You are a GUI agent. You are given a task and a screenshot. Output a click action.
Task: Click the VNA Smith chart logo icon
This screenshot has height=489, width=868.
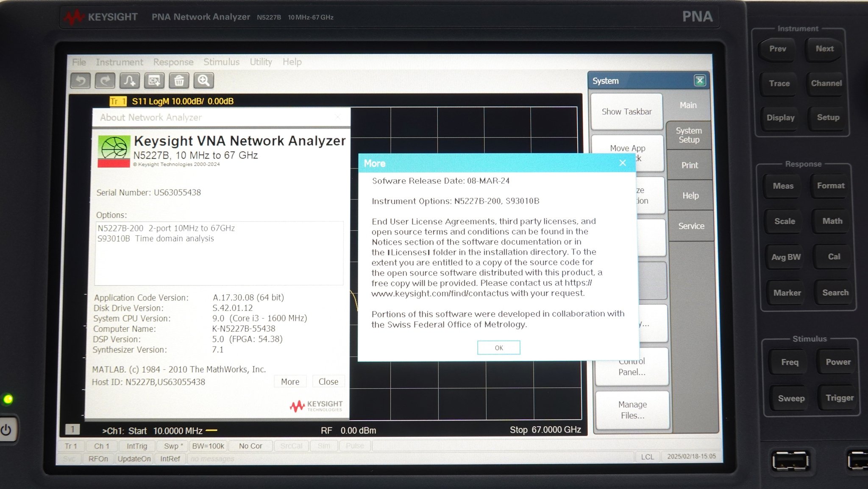coord(114,151)
